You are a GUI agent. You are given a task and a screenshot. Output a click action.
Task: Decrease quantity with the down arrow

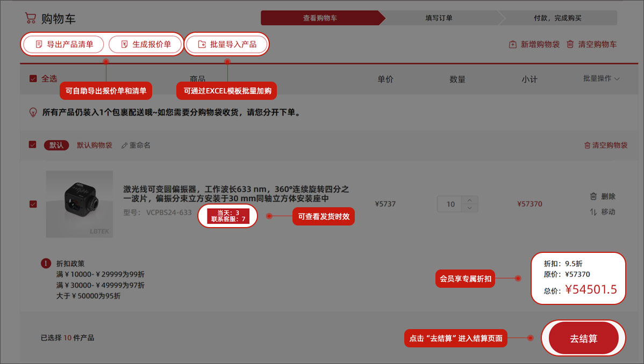click(x=470, y=208)
